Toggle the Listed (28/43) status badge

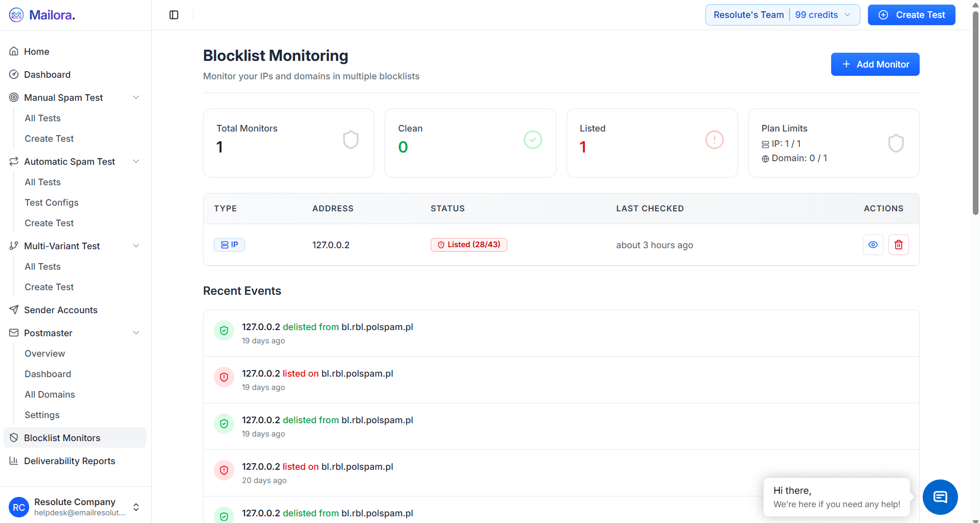pos(469,245)
